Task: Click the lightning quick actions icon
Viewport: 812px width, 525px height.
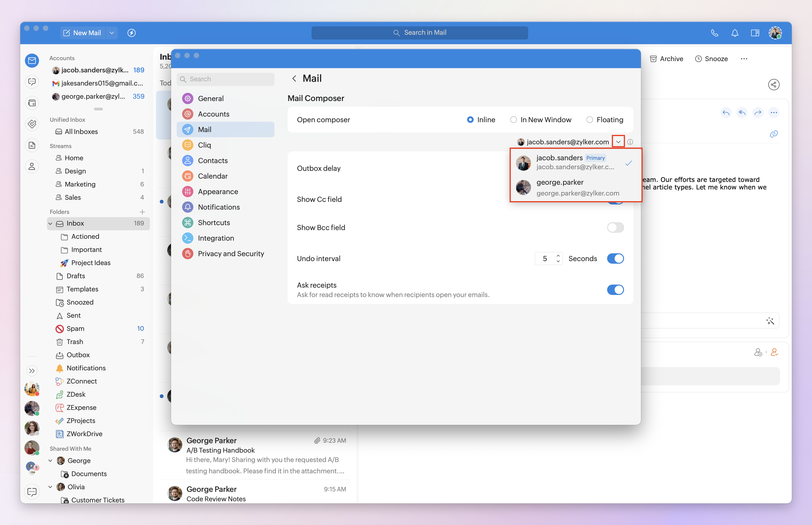Action: click(132, 33)
